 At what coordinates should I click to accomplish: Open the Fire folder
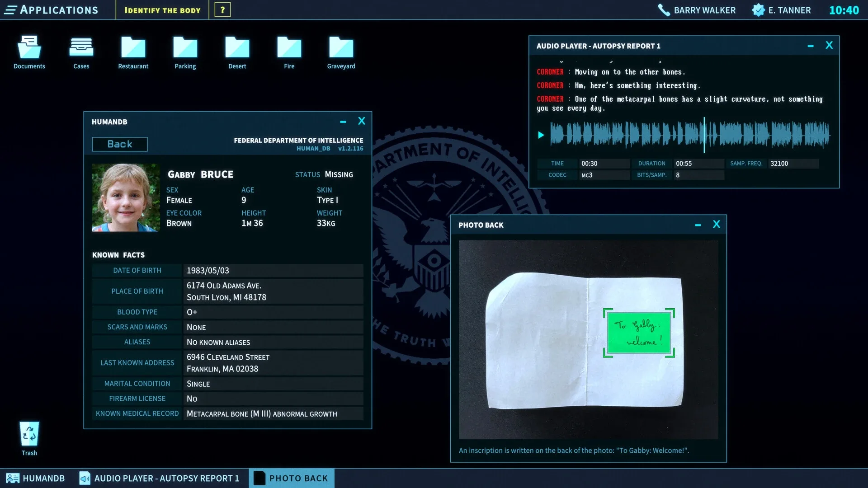[289, 48]
